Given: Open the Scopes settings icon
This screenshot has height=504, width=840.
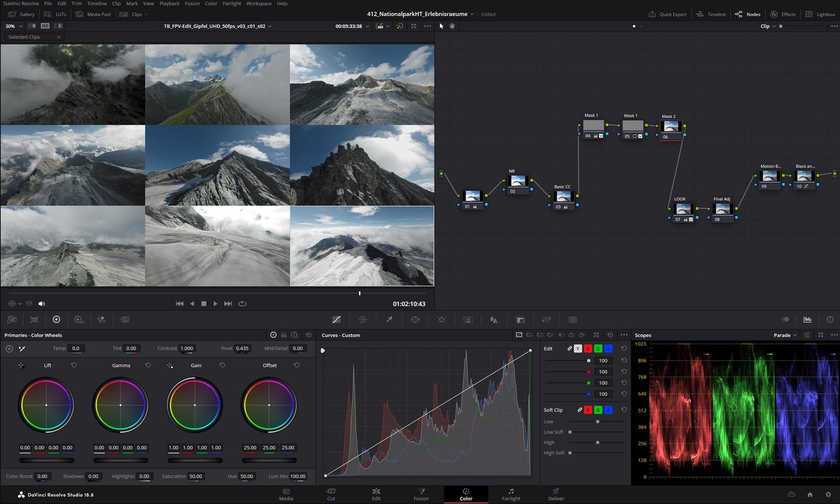Looking at the screenshot, I should [807, 335].
